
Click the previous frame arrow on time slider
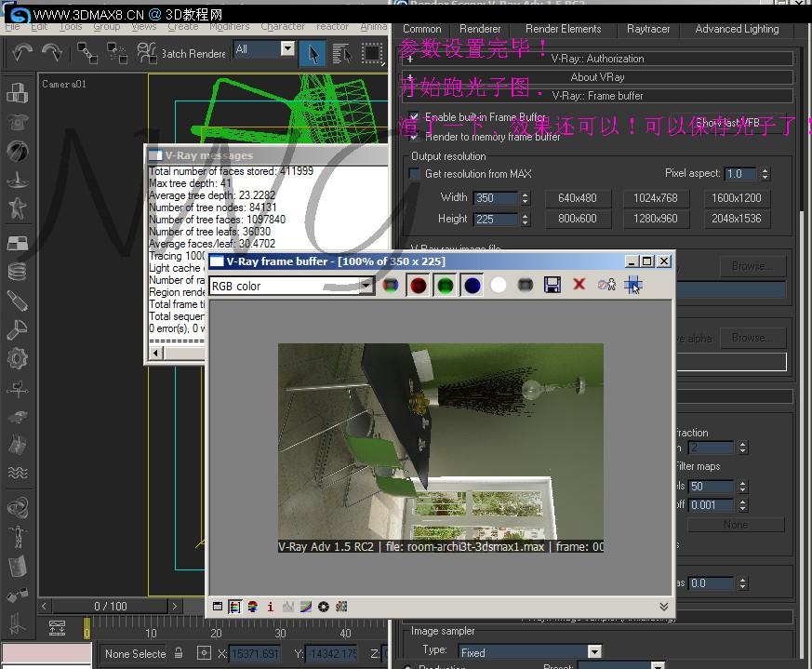pyautogui.click(x=44, y=606)
